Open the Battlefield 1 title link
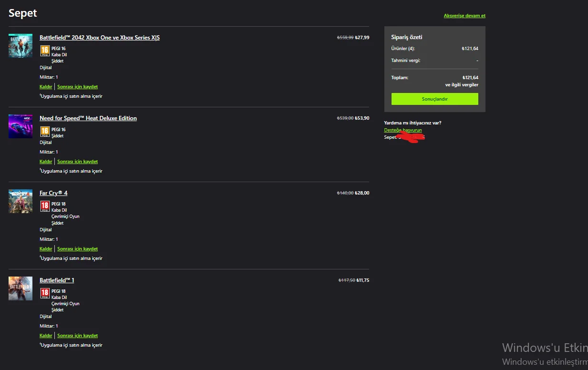Screen dimensions: 588x370 [x=57, y=280]
